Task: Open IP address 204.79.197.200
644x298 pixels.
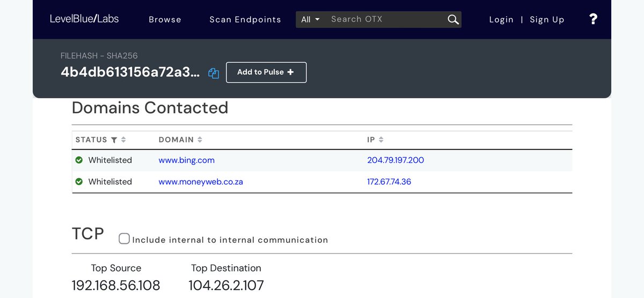Action: pos(396,160)
